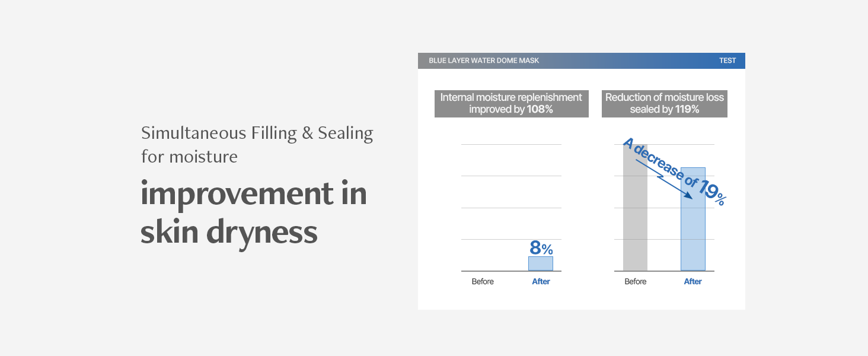Image resolution: width=868 pixels, height=356 pixels.
Task: Click the "After" axis label in the replenishment chart
Action: 541,282
